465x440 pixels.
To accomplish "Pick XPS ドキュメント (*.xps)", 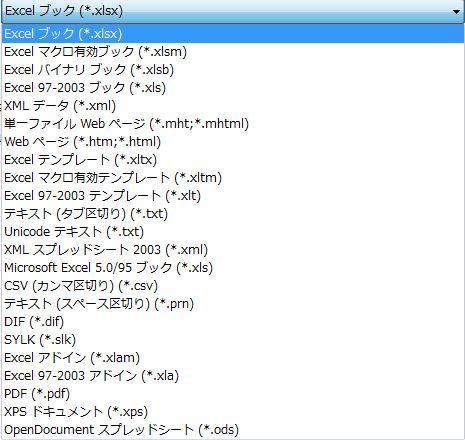I will click(x=233, y=412).
